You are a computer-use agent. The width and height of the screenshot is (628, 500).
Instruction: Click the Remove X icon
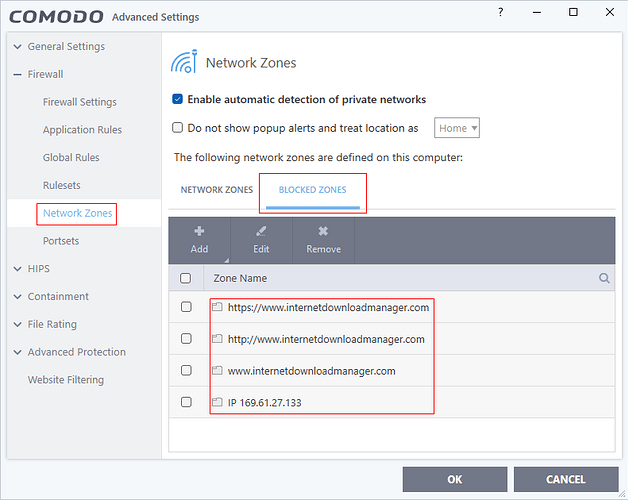click(323, 231)
